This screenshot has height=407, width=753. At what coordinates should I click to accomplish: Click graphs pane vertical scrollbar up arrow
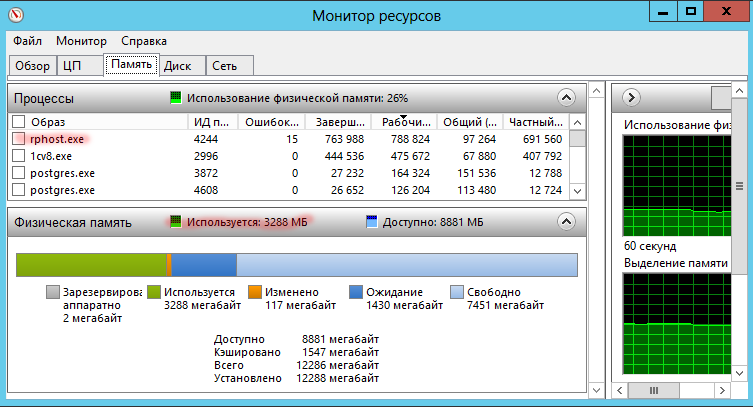click(x=739, y=91)
